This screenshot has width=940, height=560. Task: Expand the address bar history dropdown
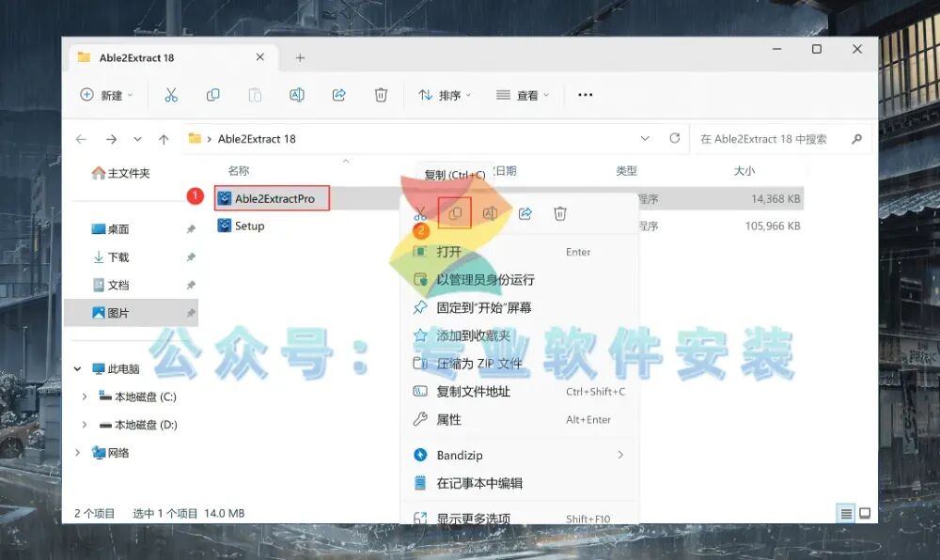[645, 138]
